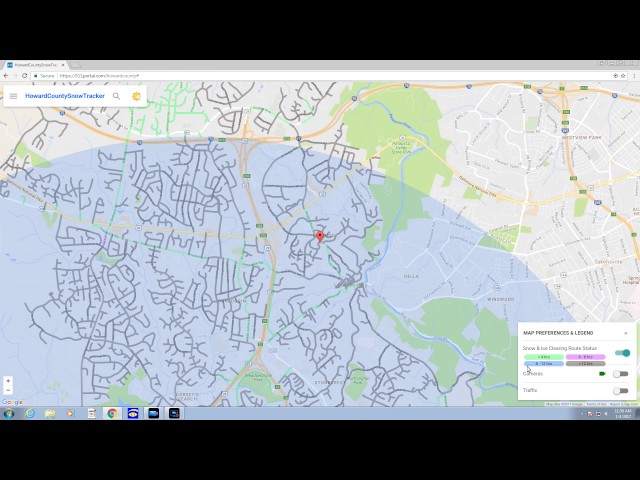Enable the Traffic layer toggle
Viewport: 640px width, 480px height.
pyautogui.click(x=620, y=391)
